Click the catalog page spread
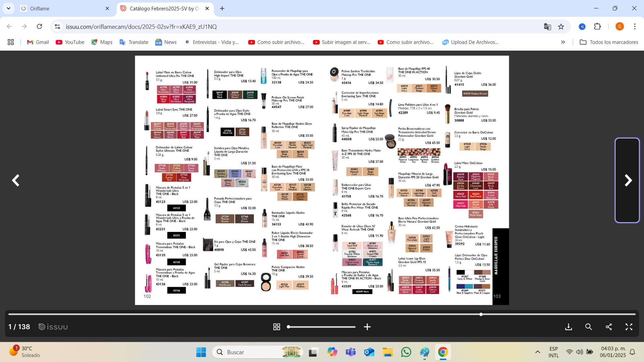 [322, 180]
